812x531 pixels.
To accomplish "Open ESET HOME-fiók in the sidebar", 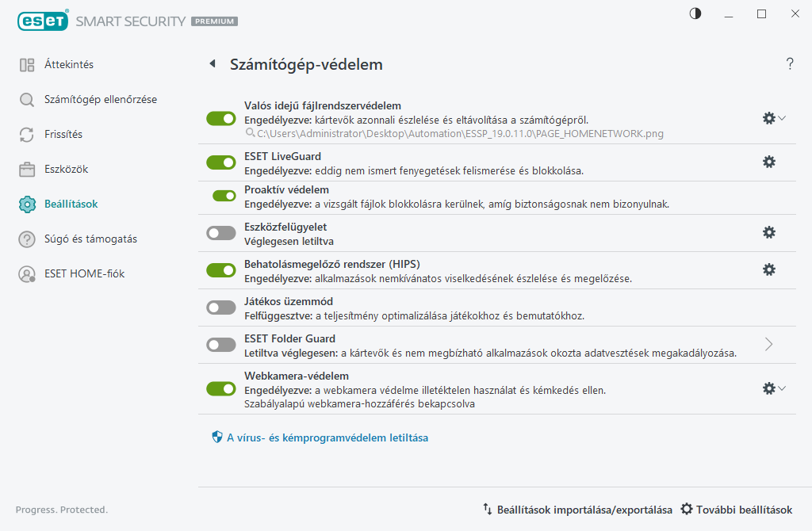I will (x=84, y=273).
